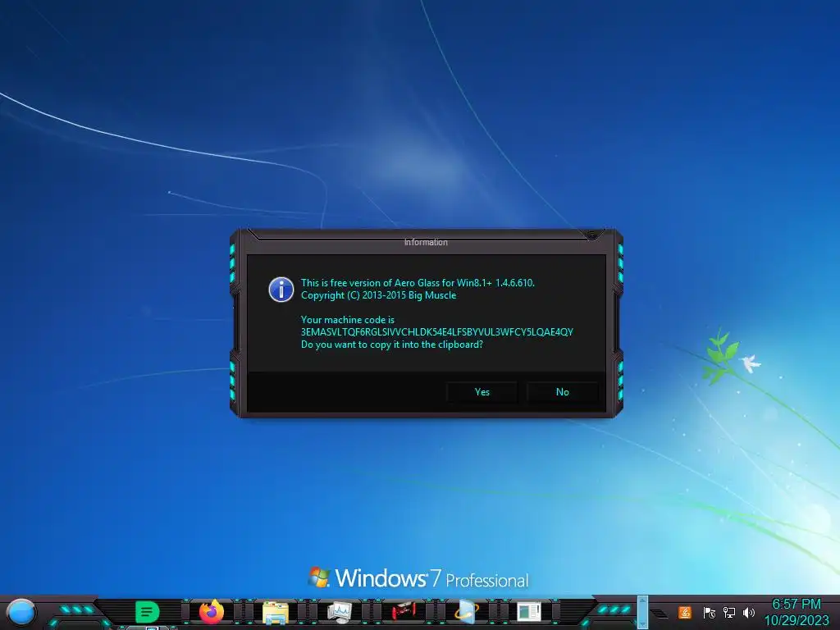
Task: Open the blue orbit-ring taskbar icon
Action: click(466, 612)
